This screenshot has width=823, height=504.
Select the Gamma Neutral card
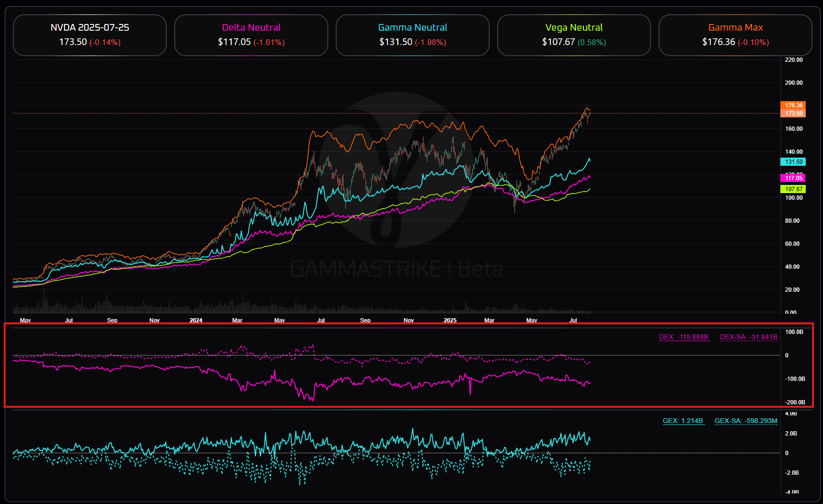point(412,35)
